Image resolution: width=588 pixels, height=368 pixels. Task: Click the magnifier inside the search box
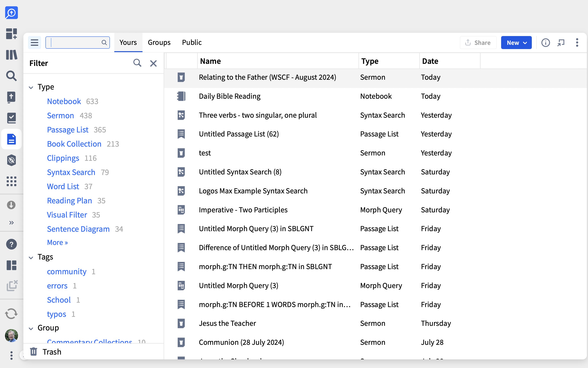click(x=104, y=43)
